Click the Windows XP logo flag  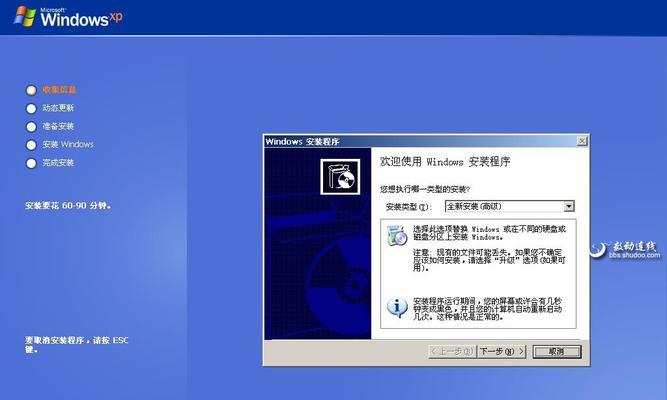tap(25, 16)
